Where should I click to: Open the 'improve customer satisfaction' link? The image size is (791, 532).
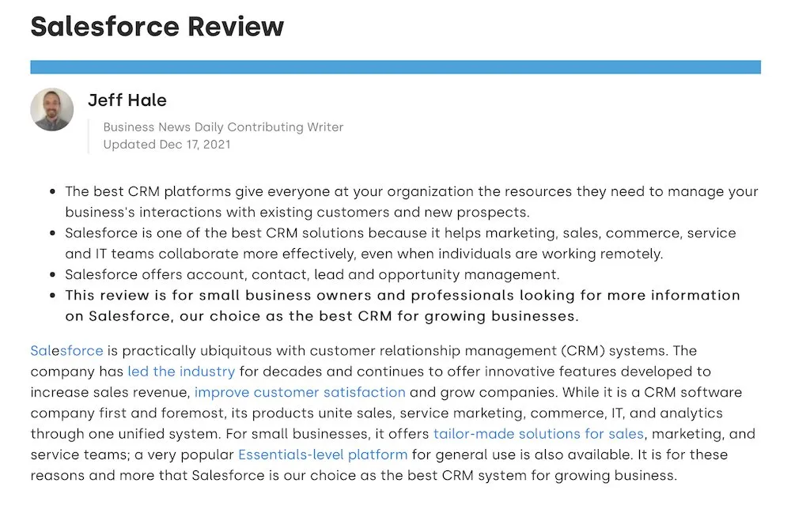point(300,392)
